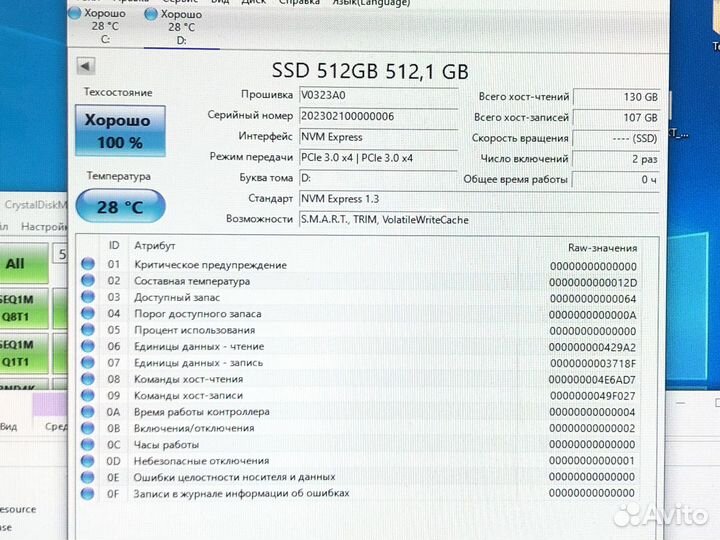Image resolution: width=720 pixels, height=540 pixels.
Task: Select raw value 000000003718F
Action: click(x=593, y=364)
